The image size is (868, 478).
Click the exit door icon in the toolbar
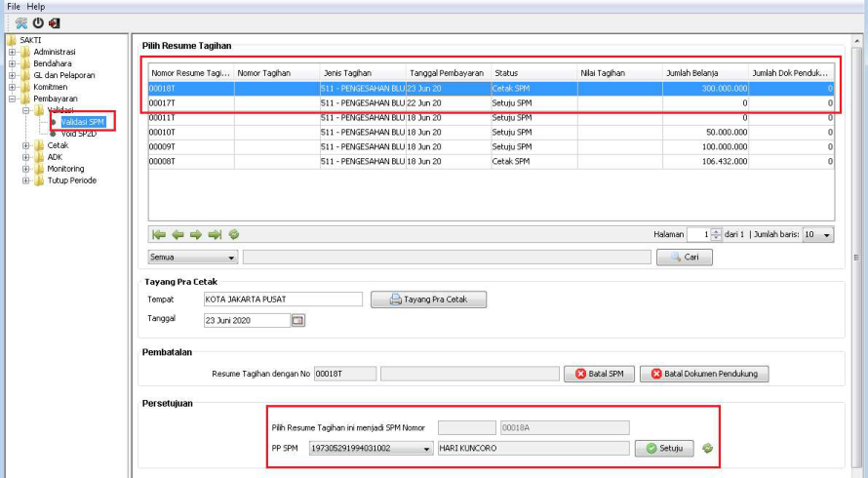54,22
